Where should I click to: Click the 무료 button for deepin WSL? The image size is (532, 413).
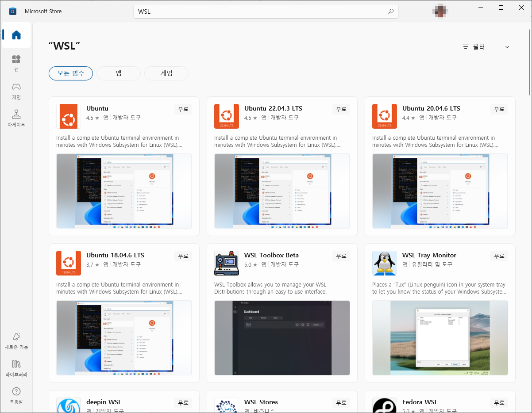[183, 403]
